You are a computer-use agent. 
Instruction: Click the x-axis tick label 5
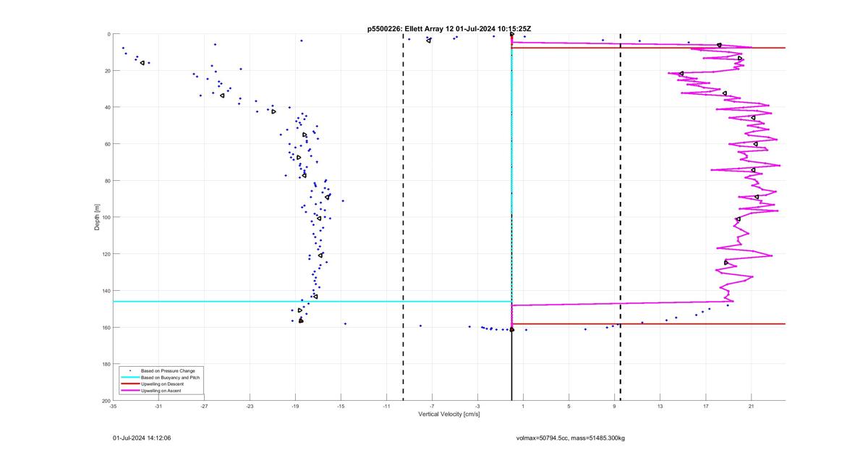click(x=569, y=407)
